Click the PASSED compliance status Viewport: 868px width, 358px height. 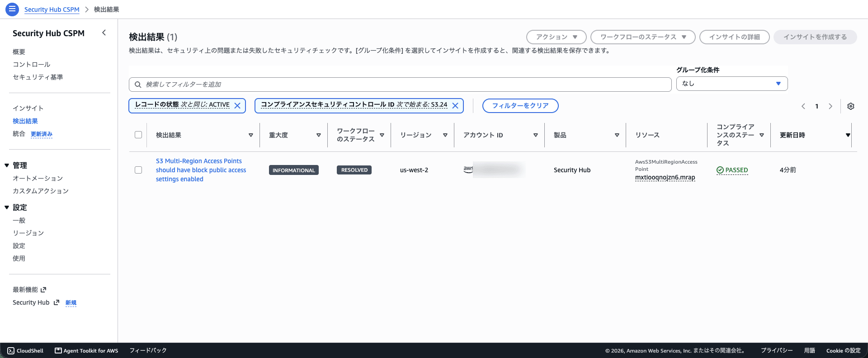732,170
